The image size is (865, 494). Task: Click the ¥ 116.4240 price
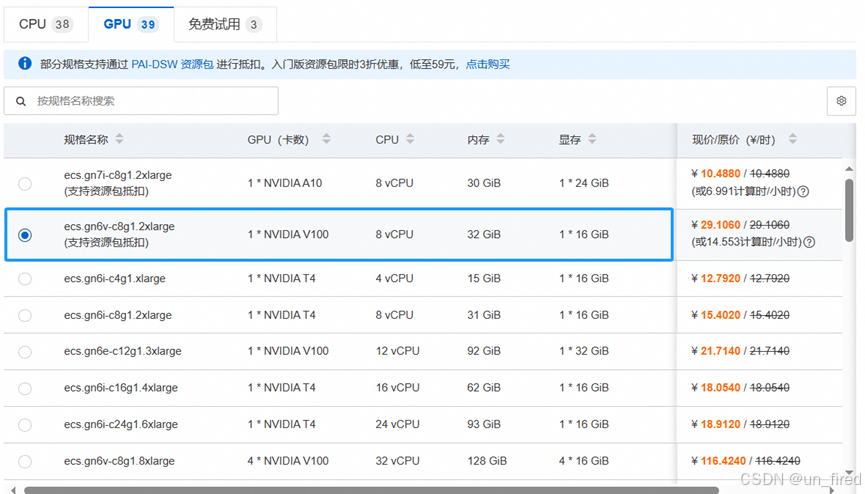tap(719, 461)
